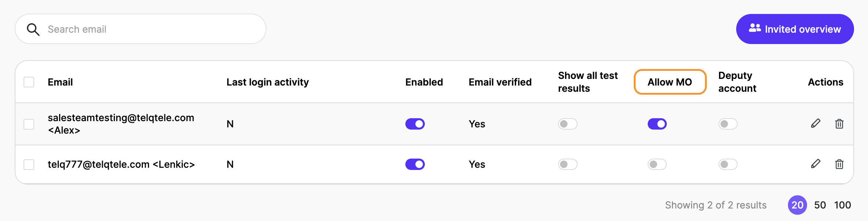Turn off Allow MO for Alex

click(x=657, y=124)
